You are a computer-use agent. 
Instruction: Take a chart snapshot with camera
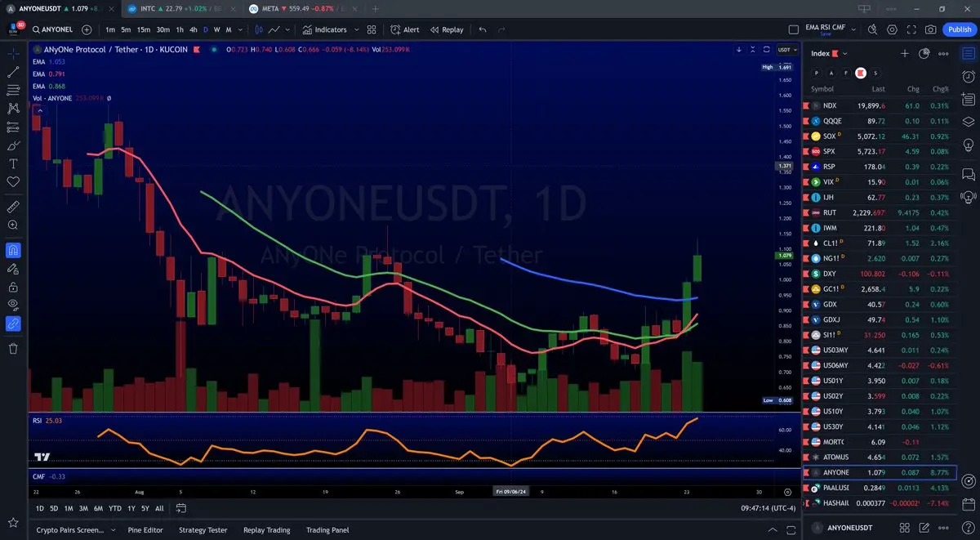point(931,29)
